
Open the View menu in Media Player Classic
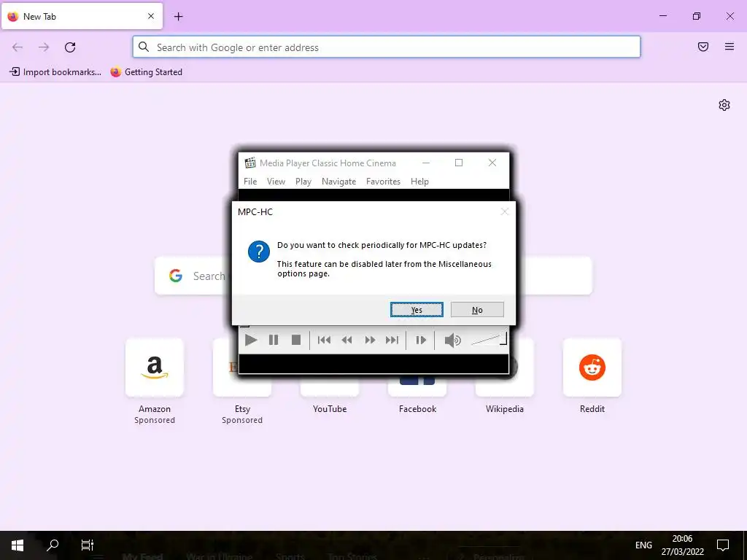tap(276, 182)
